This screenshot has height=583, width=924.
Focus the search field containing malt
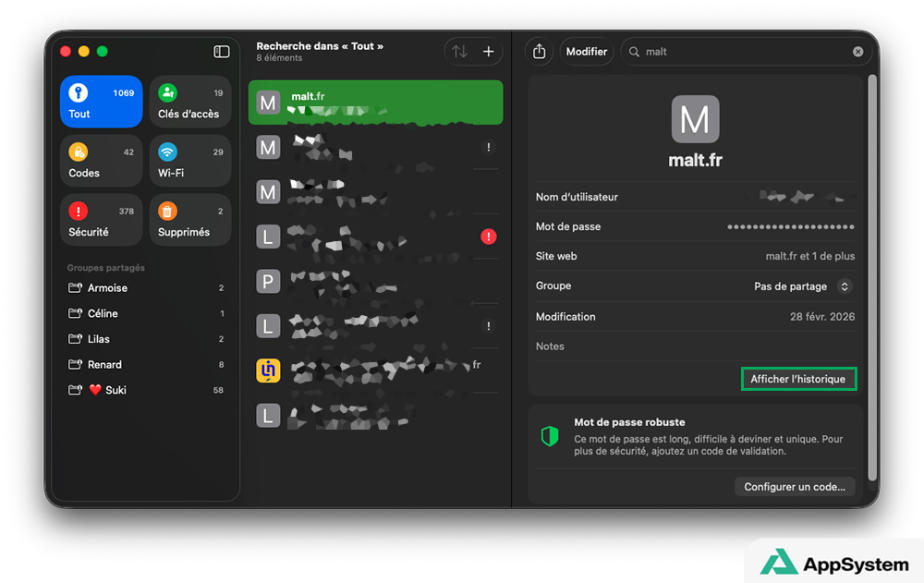(739, 52)
